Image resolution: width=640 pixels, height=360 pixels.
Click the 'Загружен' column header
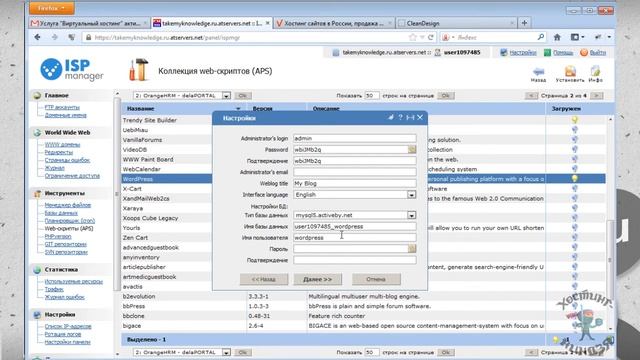567,109
